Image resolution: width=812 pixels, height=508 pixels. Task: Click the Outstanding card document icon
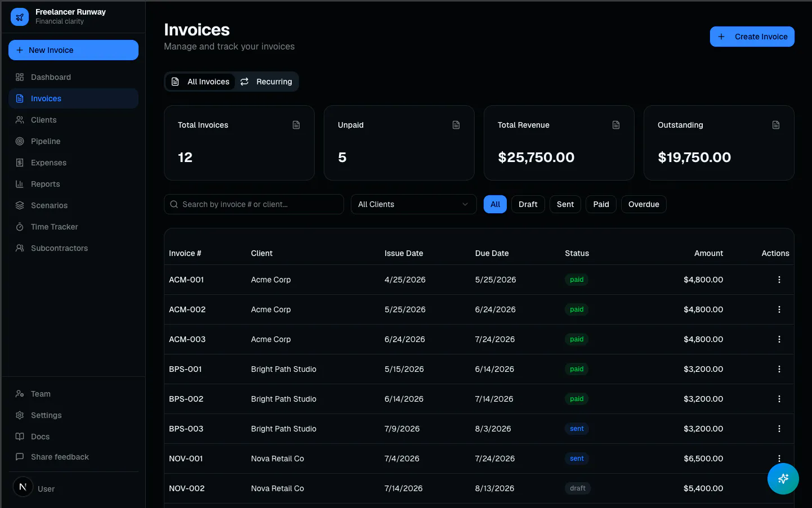tap(776, 125)
